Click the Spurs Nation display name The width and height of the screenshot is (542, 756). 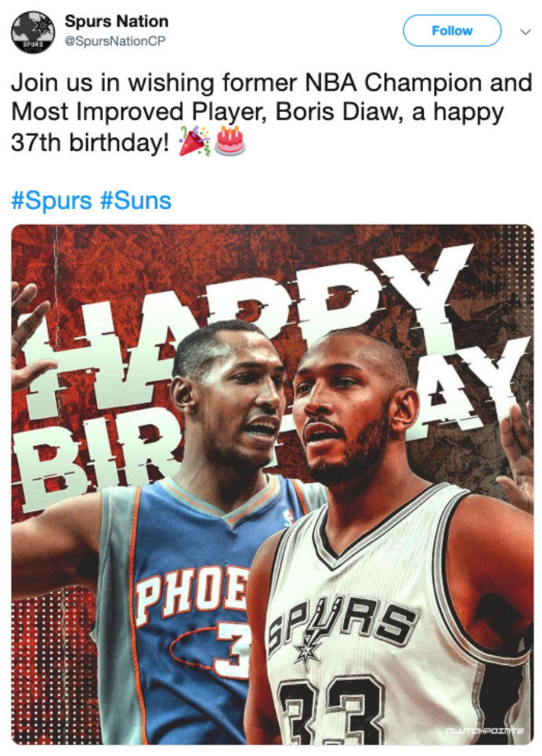117,21
